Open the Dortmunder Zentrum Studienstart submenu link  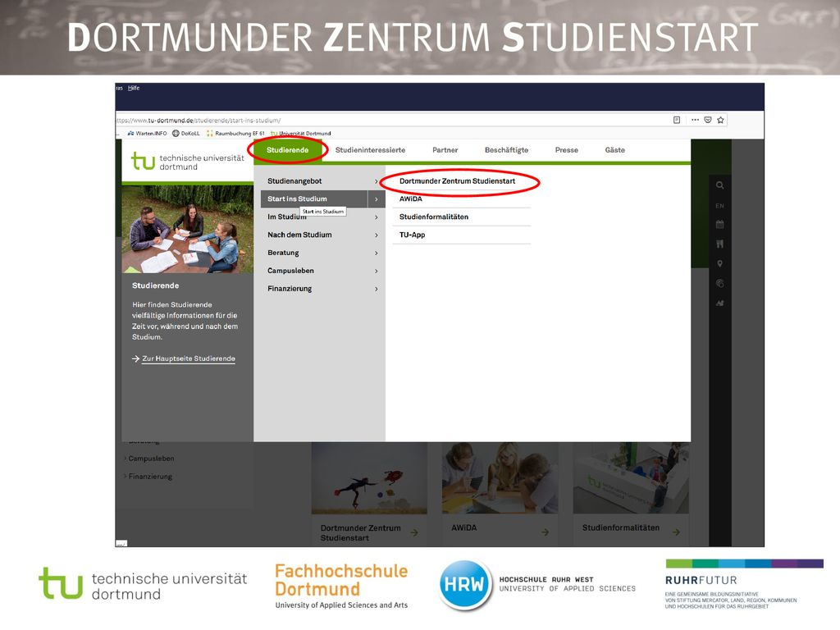(458, 181)
